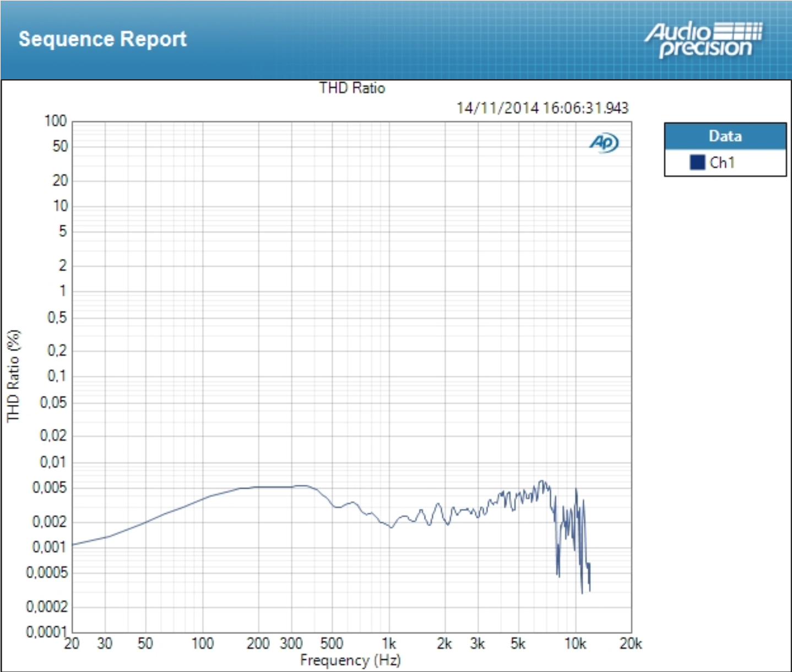Click the 5k frequency axis label
This screenshot has height=672, width=792.
point(518,643)
